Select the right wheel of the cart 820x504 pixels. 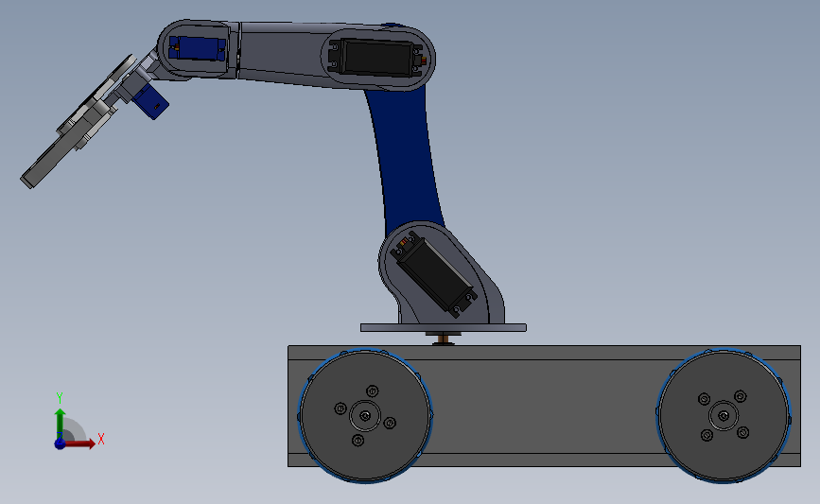click(x=724, y=416)
